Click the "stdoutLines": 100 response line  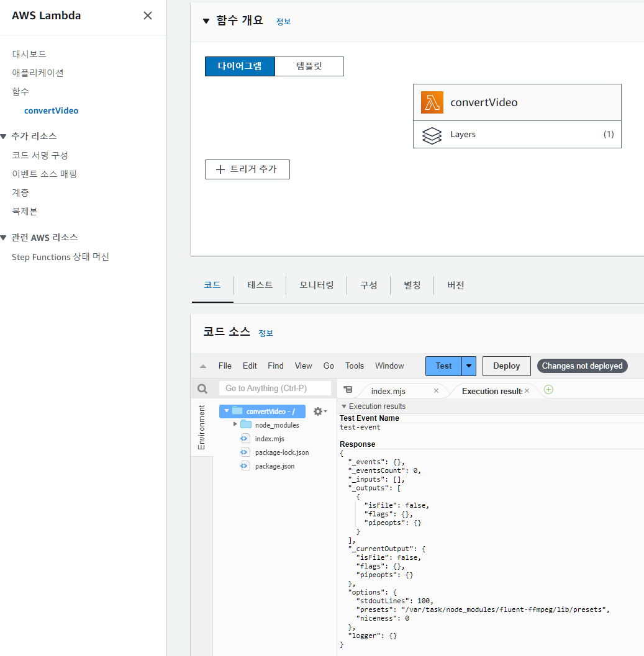pyautogui.click(x=394, y=601)
